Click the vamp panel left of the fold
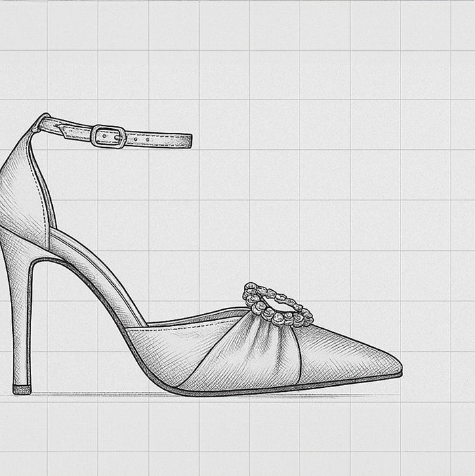The height and width of the screenshot is (476, 475). click(x=163, y=349)
